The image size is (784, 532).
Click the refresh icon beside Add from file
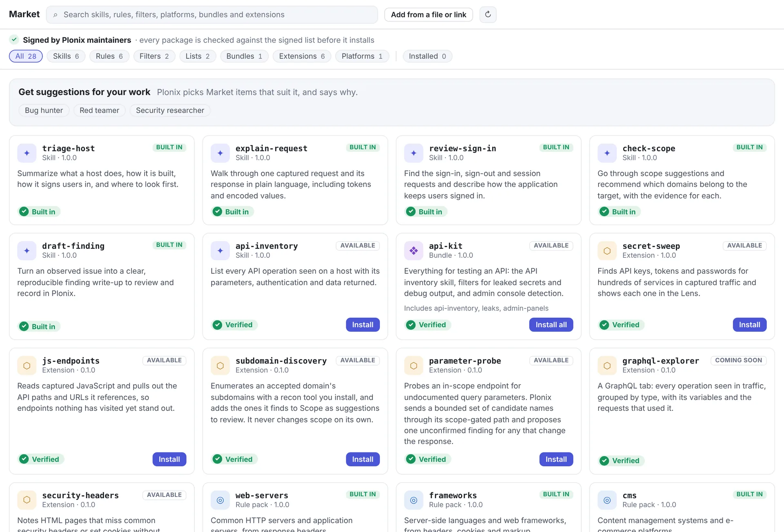[488, 15]
